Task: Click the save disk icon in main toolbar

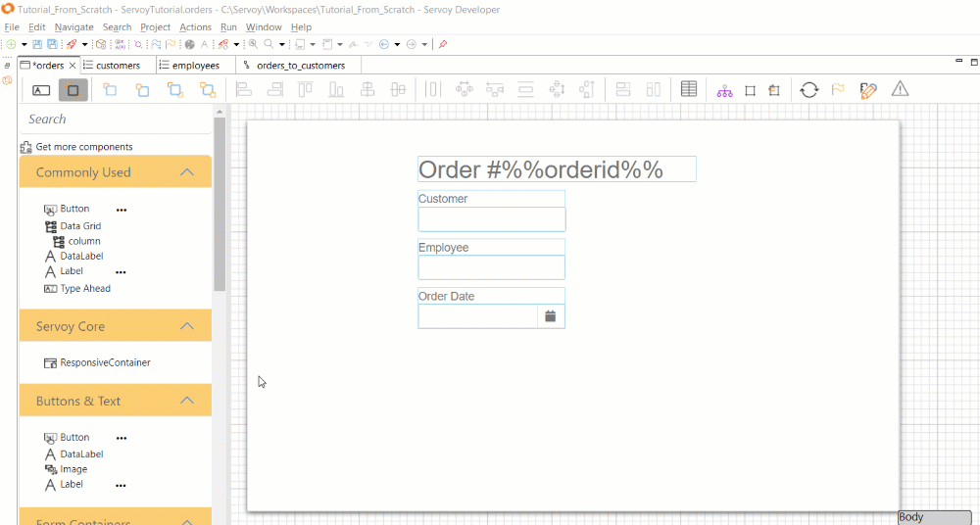Action: pyautogui.click(x=37, y=44)
